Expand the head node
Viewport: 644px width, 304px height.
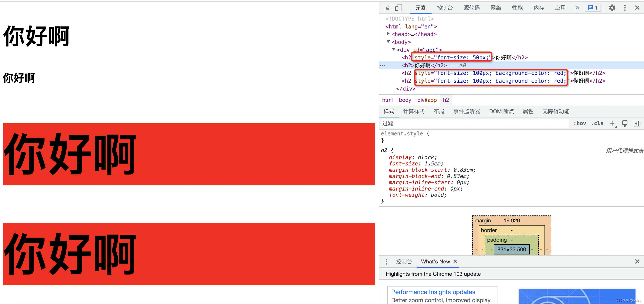click(x=388, y=34)
